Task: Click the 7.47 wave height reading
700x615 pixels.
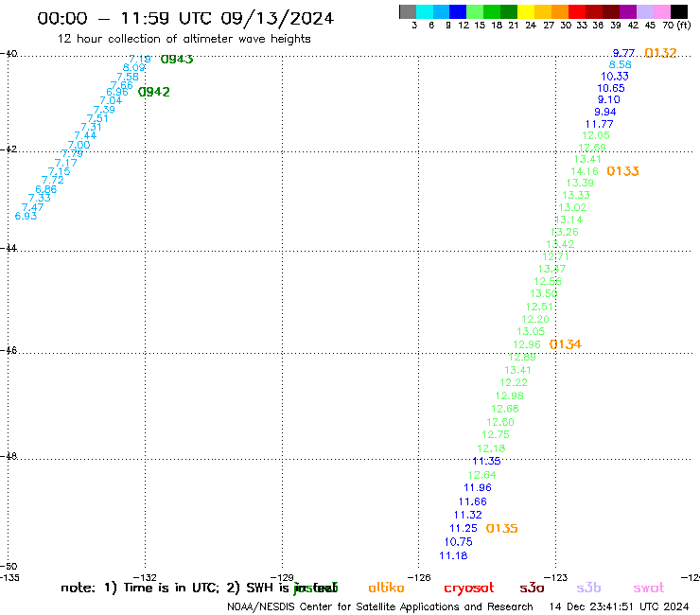Action: (x=32, y=207)
